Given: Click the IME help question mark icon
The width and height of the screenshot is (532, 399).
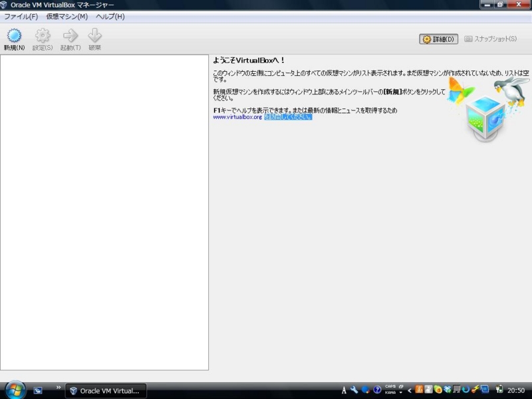Looking at the screenshot, I should click(x=377, y=390).
